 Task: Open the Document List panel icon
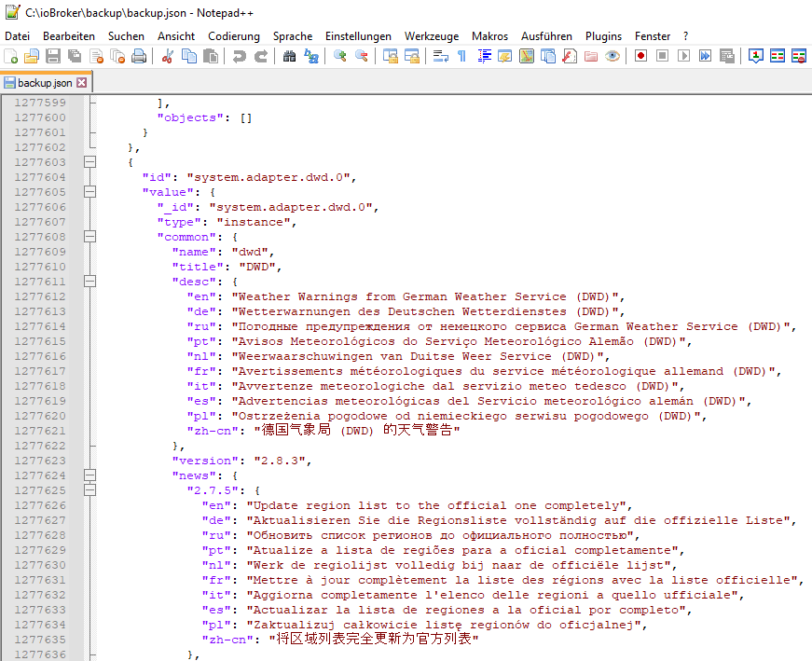click(x=547, y=56)
